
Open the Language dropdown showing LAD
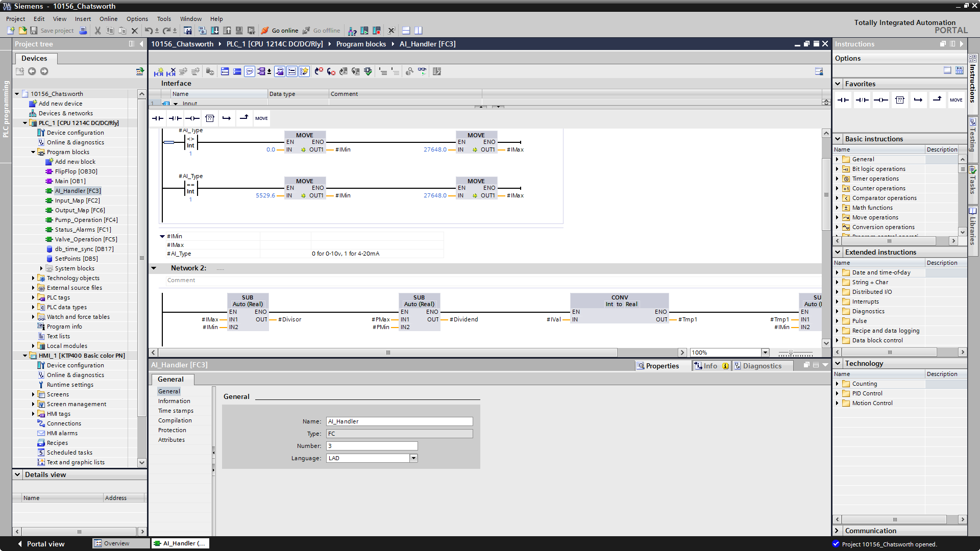click(413, 458)
